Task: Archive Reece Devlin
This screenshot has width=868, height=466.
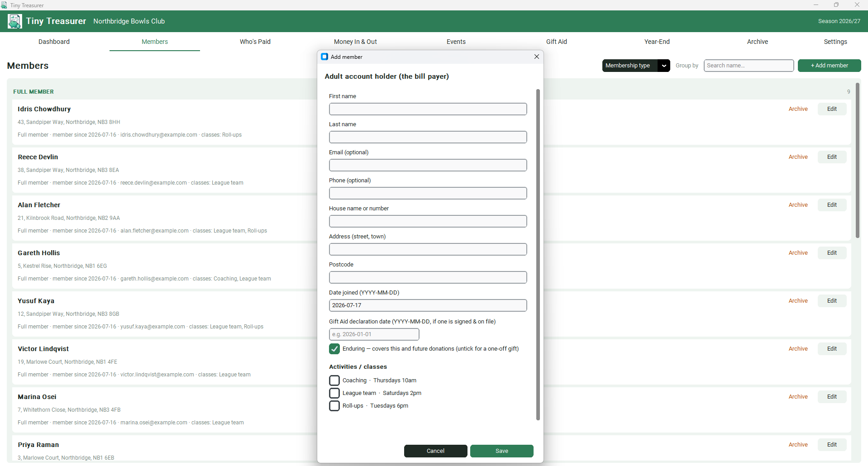Action: pyautogui.click(x=798, y=157)
